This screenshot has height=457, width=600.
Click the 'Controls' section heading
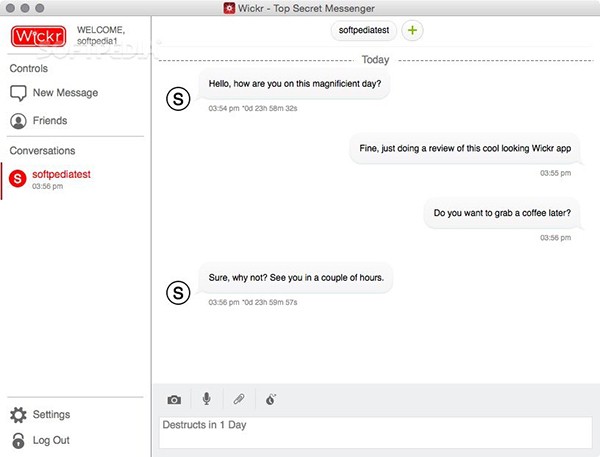pyautogui.click(x=29, y=69)
